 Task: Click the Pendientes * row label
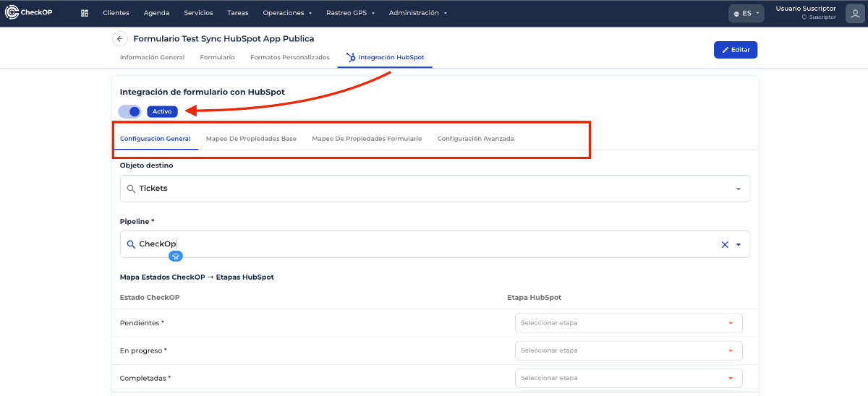(142, 323)
